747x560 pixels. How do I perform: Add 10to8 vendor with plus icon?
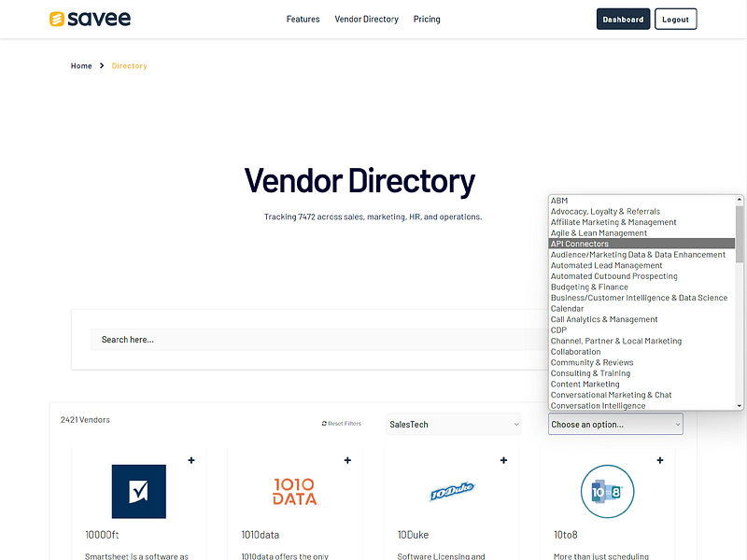[x=660, y=460]
